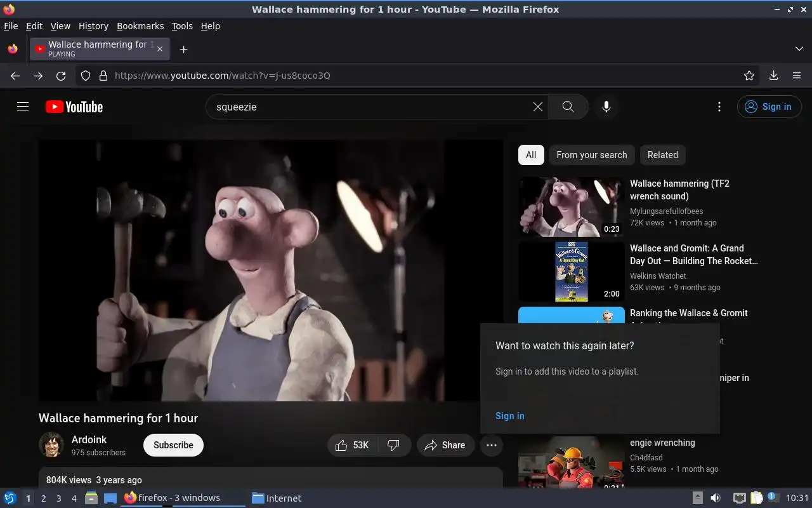Open engie wrenching video title
The width and height of the screenshot is (812, 508).
click(662, 443)
